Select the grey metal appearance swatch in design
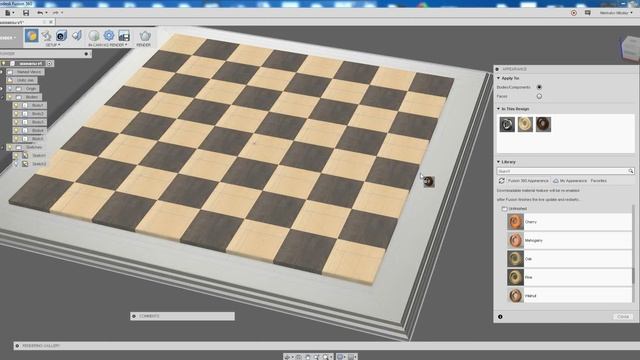 tap(507, 124)
